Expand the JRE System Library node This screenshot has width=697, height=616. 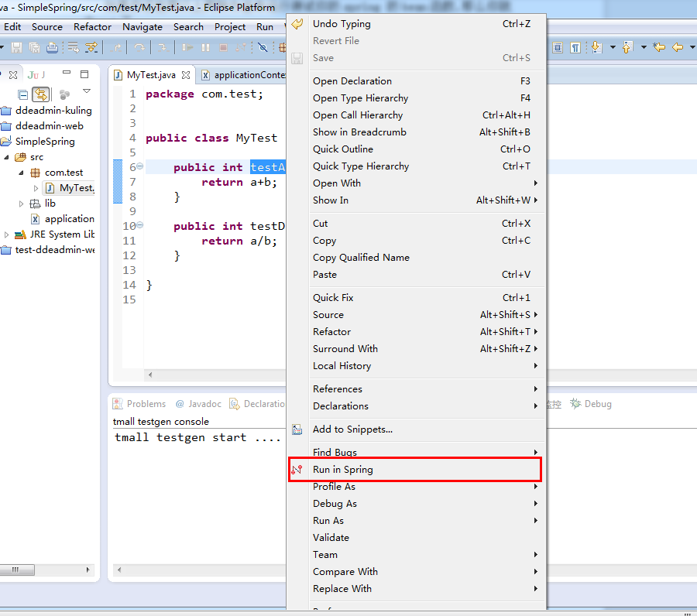[7, 234]
